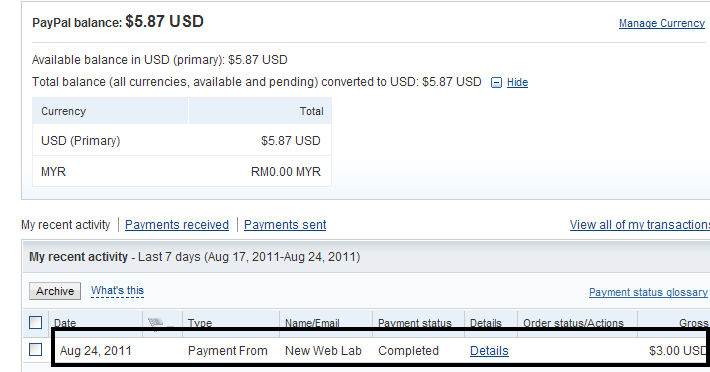Click the Date column header
This screenshot has width=710, height=372.
[x=65, y=323]
